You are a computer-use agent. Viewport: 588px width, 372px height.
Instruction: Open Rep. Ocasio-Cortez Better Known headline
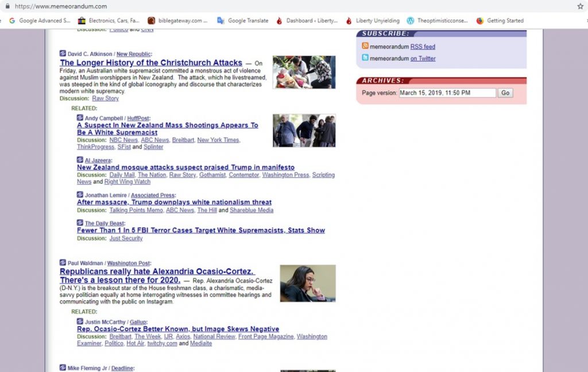point(178,329)
